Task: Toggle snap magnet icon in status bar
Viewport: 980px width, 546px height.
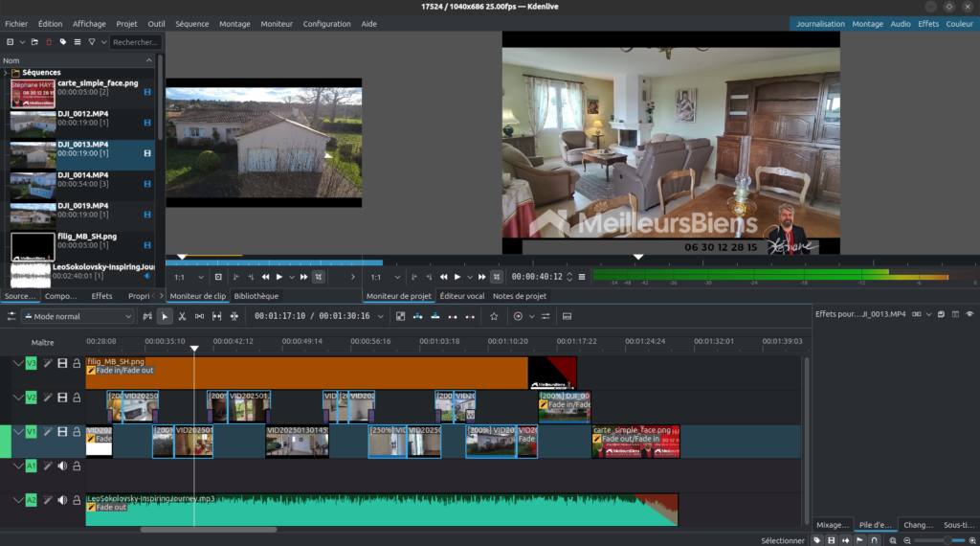Action: pos(875,540)
